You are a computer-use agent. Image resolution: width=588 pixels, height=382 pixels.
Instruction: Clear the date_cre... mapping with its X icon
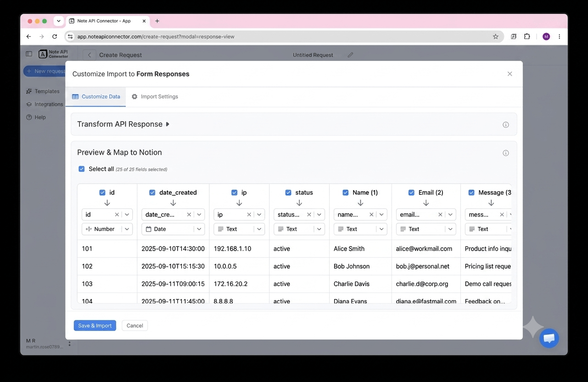189,214
